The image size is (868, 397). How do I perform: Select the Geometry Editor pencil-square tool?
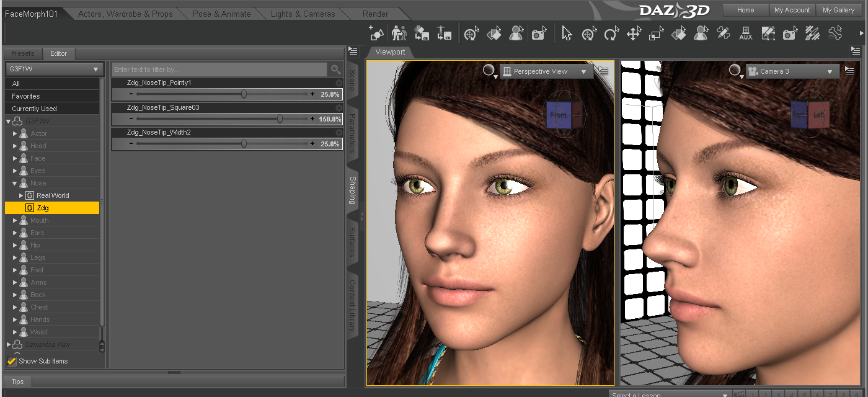[x=768, y=33]
